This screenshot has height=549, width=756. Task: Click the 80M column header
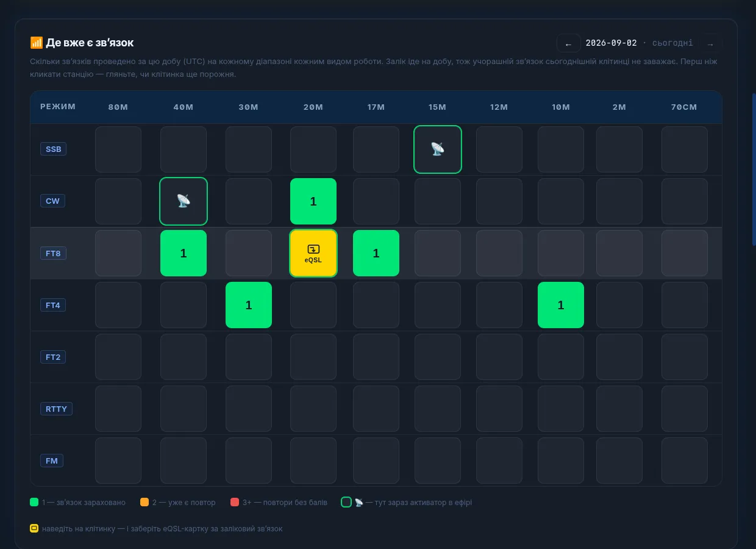[118, 107]
